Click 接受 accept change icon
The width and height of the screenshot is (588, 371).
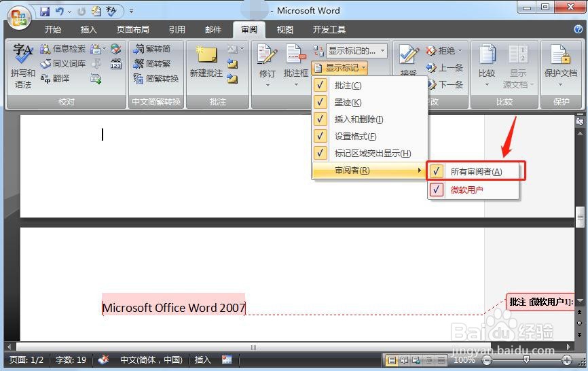click(x=409, y=56)
